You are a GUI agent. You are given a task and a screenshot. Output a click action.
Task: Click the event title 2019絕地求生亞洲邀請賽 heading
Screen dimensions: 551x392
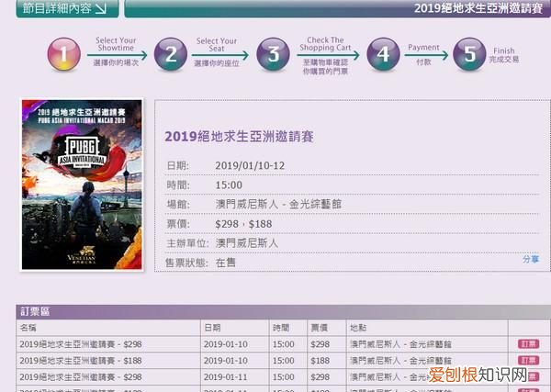click(x=239, y=136)
